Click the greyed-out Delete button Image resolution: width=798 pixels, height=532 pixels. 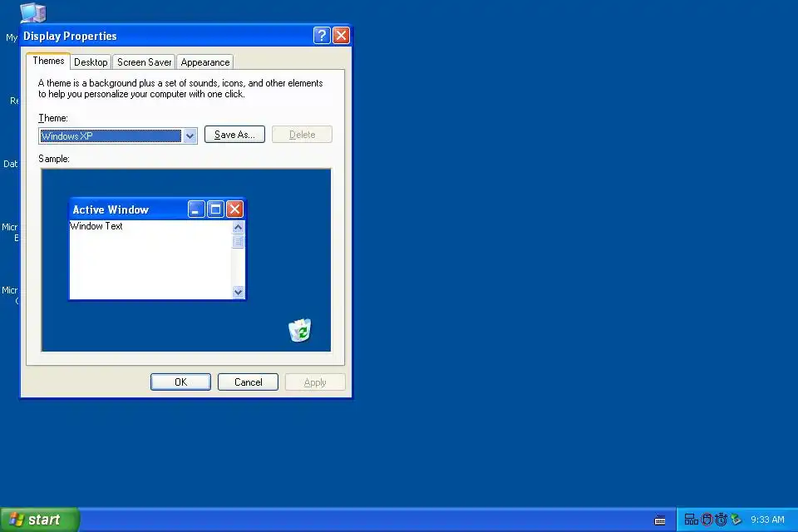tap(303, 135)
